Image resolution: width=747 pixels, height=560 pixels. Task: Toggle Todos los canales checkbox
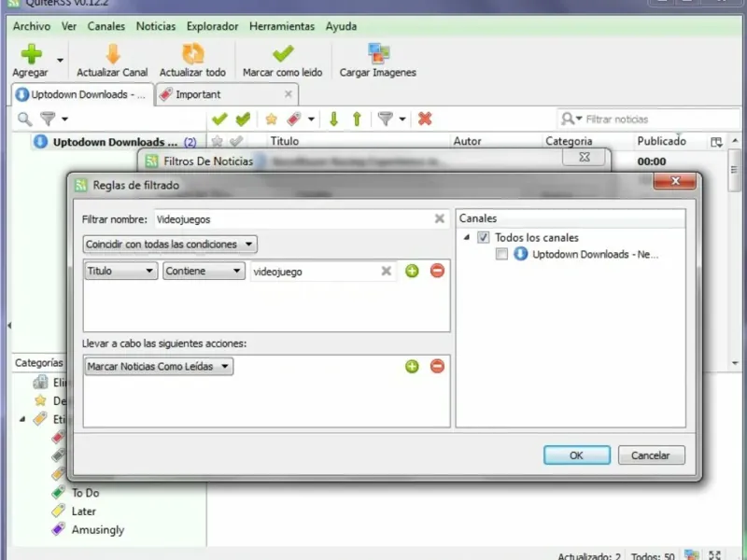click(x=483, y=237)
